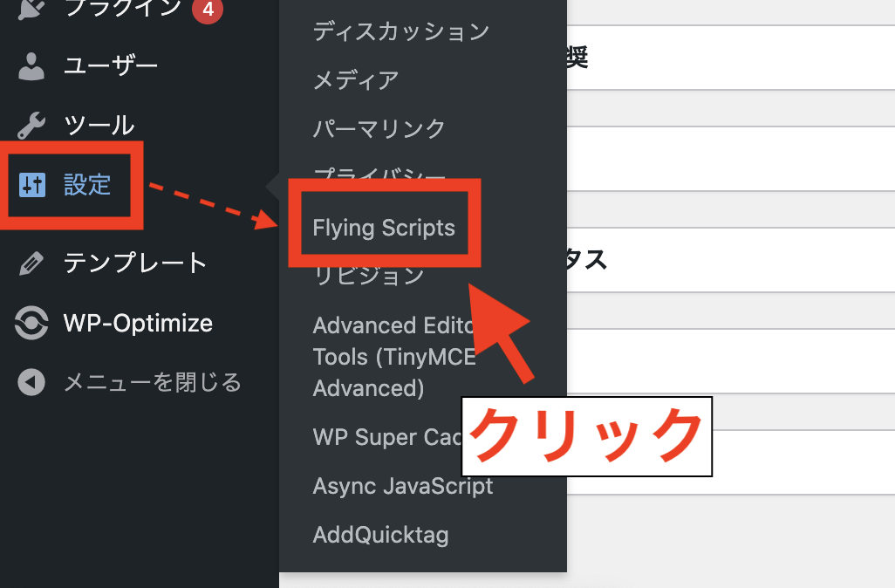Open the Flying Scripts settings page
Image resolution: width=895 pixels, height=588 pixels.
384,226
